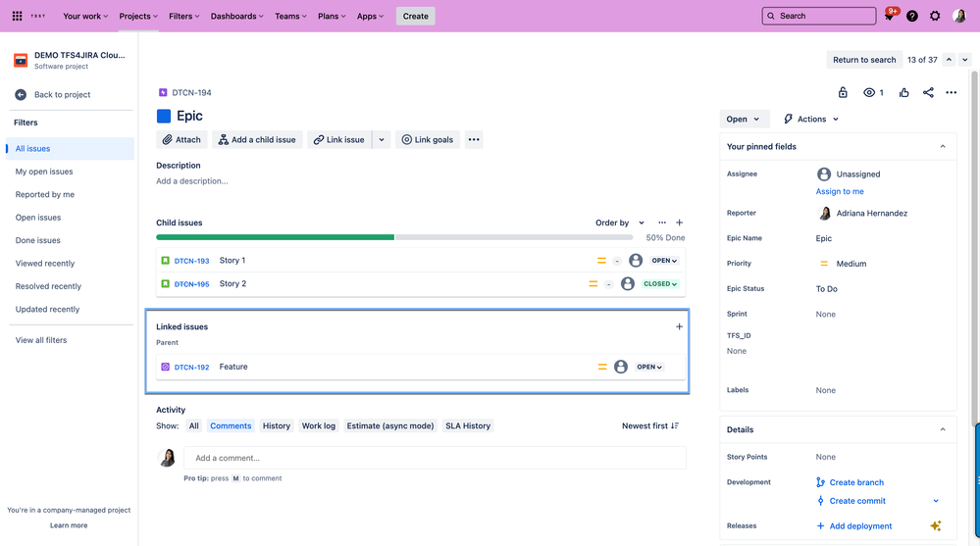Click the blue Epic issue type icon
The height and width of the screenshot is (546, 980).
coord(164,116)
